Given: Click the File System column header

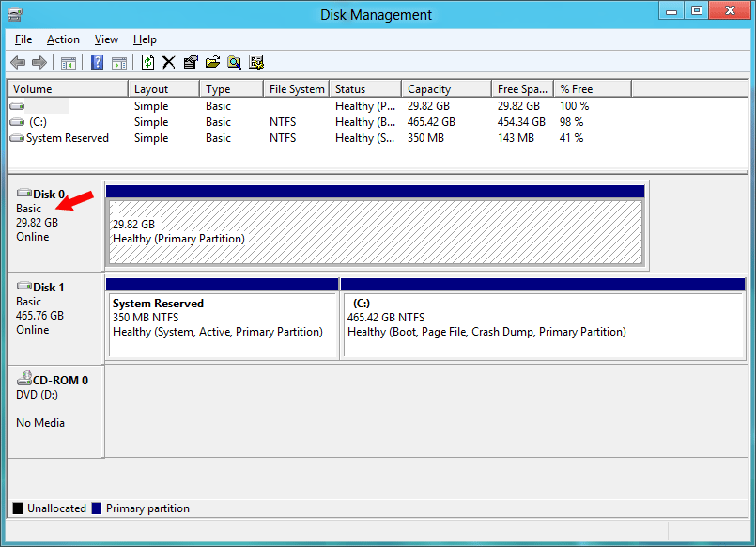Looking at the screenshot, I should coord(296,89).
